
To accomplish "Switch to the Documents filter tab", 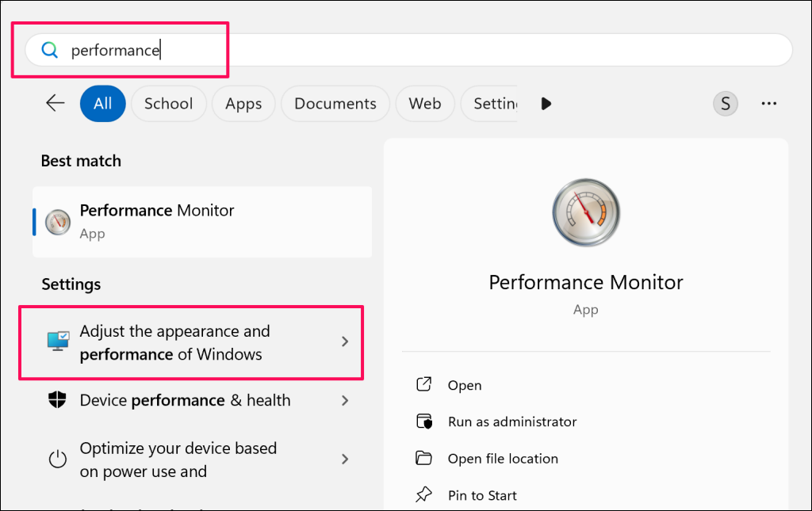I will 335,103.
